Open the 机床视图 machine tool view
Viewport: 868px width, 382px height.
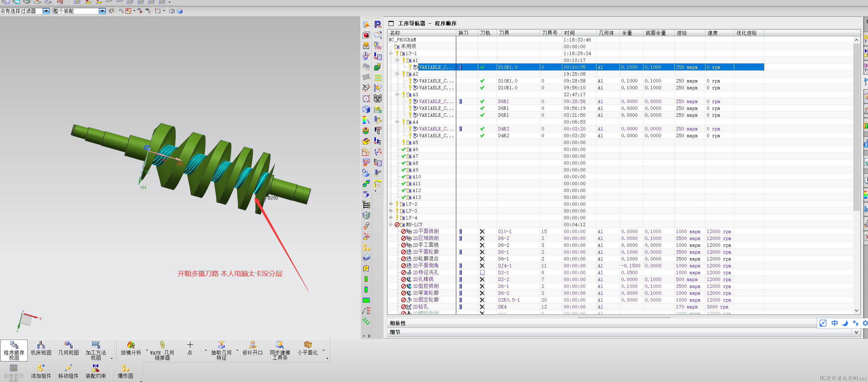pos(41,349)
